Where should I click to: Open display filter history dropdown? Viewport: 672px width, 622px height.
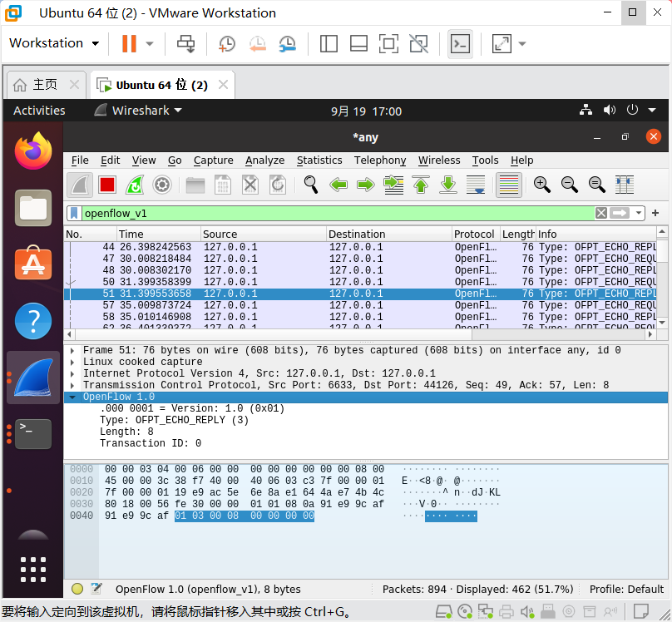pyautogui.click(x=639, y=213)
